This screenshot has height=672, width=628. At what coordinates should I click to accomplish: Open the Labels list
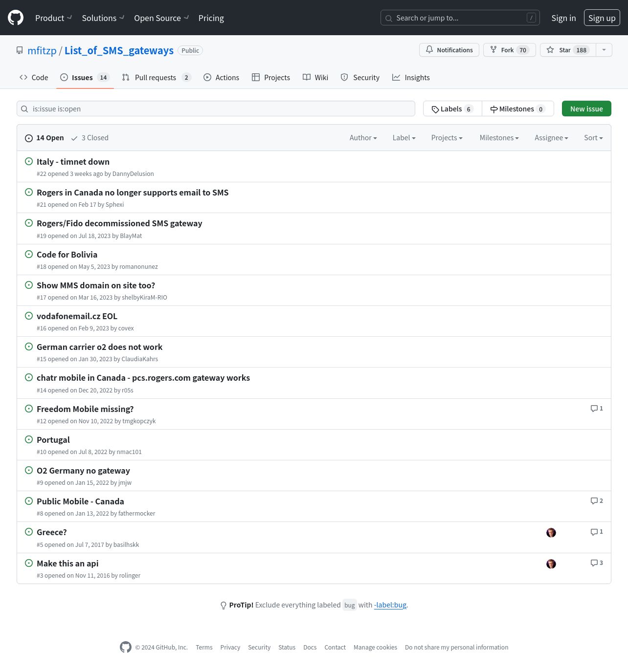(452, 108)
